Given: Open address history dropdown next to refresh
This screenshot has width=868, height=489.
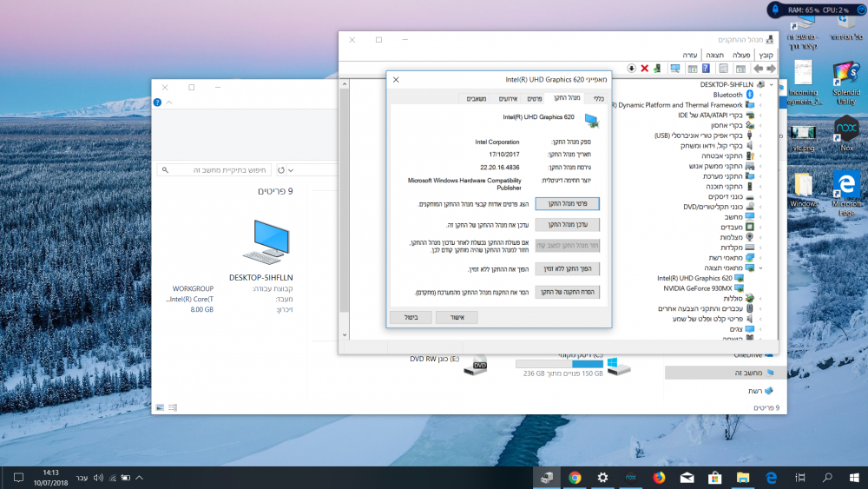Looking at the screenshot, I should [291, 170].
